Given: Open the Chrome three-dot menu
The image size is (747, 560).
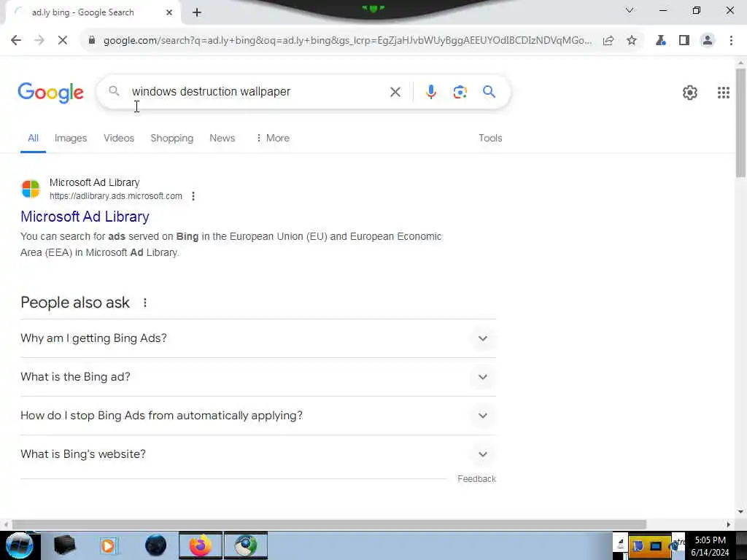Looking at the screenshot, I should (x=731, y=41).
